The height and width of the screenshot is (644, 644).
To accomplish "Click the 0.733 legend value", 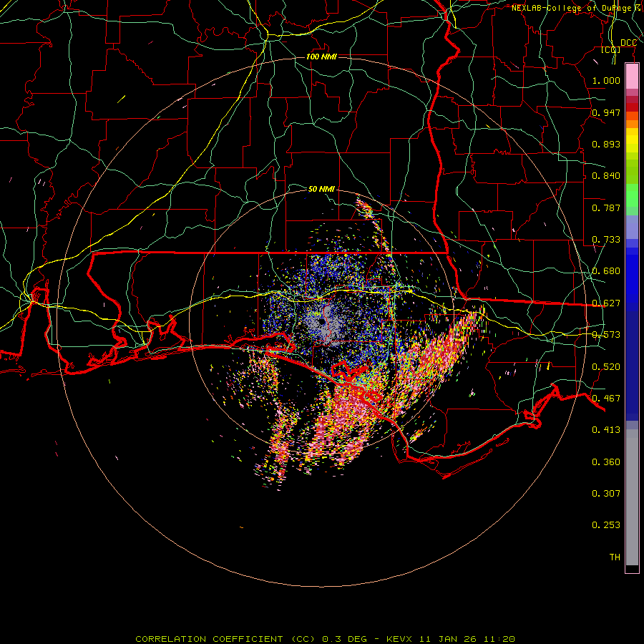I will [x=606, y=240].
